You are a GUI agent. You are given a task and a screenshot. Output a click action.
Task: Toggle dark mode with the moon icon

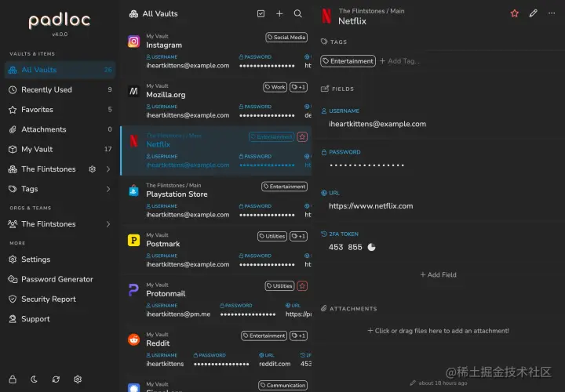tap(35, 379)
